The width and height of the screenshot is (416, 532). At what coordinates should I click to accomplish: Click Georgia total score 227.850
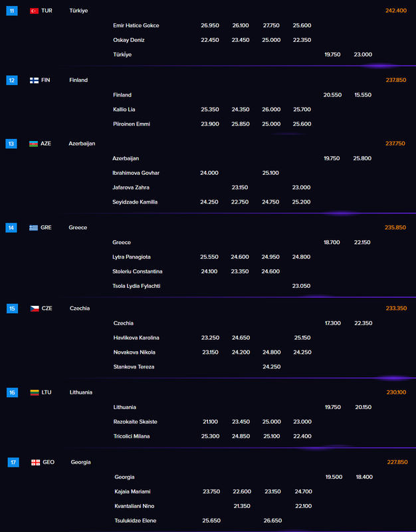click(397, 462)
